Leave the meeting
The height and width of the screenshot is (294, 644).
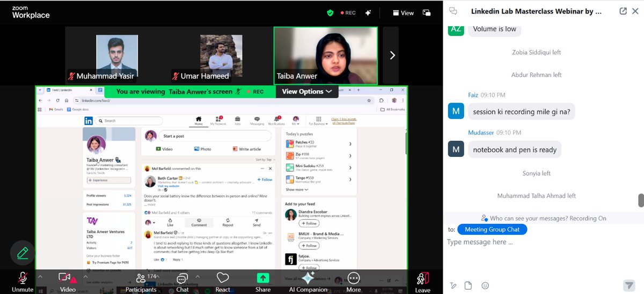tap(423, 281)
